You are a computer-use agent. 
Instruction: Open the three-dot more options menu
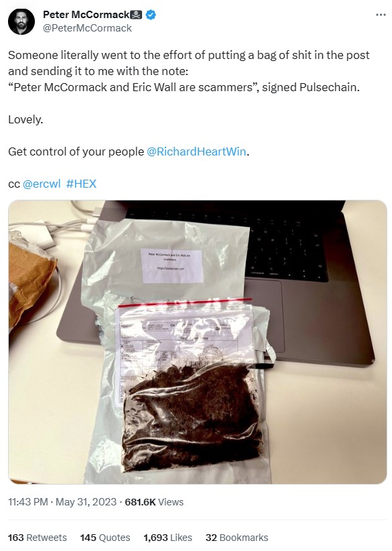(381, 15)
